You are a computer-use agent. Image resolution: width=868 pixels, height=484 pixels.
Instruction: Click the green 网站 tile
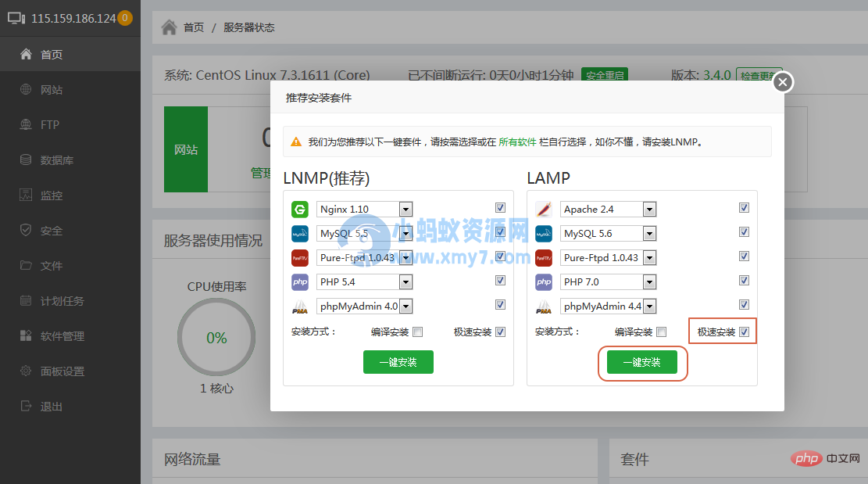pos(186,149)
